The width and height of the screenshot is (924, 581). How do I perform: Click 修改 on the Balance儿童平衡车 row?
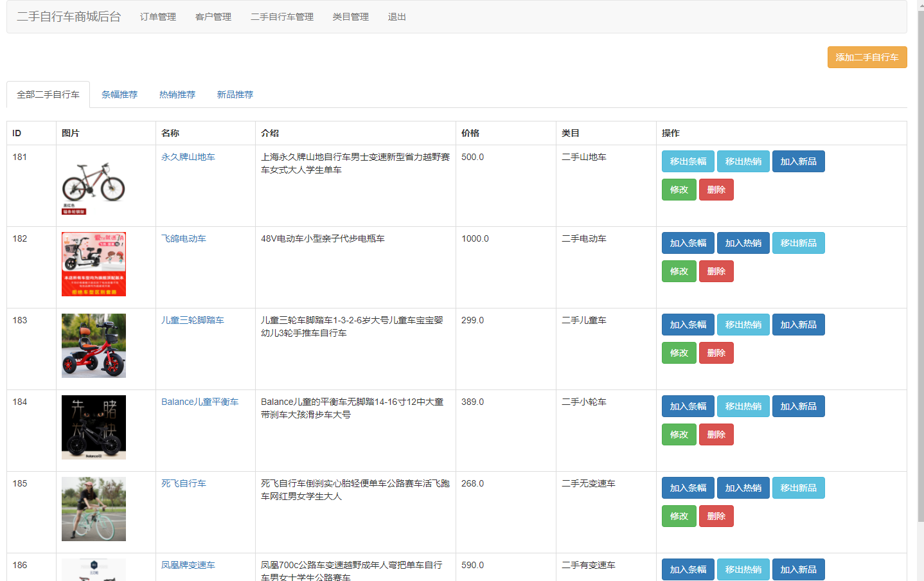pyautogui.click(x=679, y=434)
